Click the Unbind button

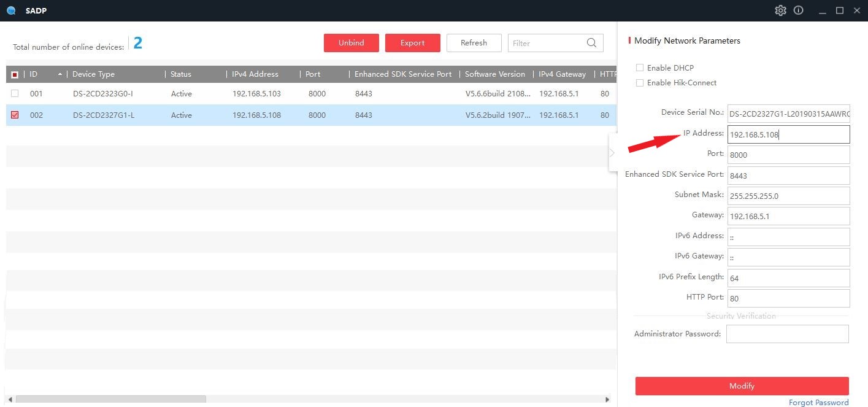[351, 43]
